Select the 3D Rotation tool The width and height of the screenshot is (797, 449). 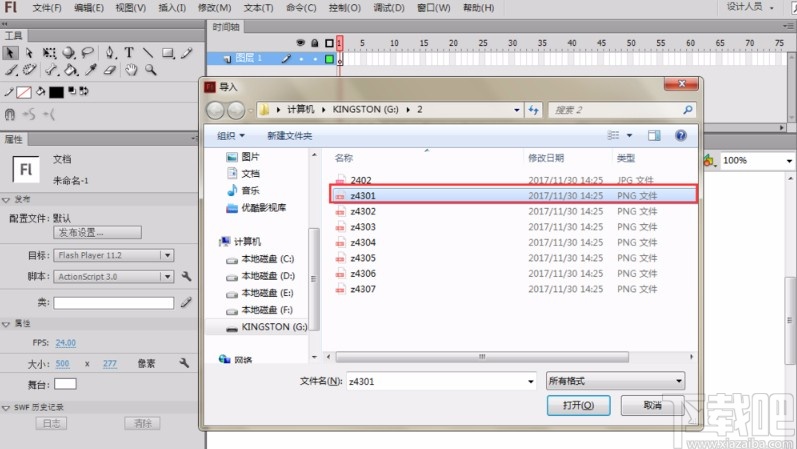[69, 52]
